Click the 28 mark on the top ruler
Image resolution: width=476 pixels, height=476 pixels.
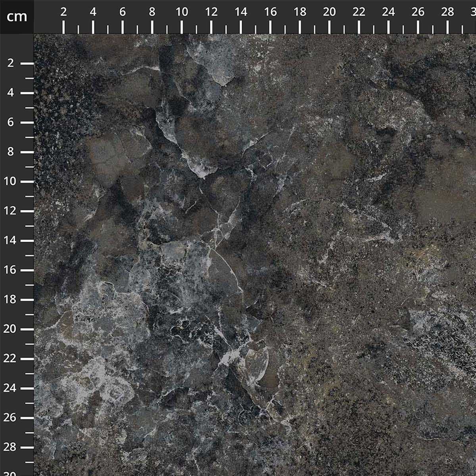pos(447,12)
